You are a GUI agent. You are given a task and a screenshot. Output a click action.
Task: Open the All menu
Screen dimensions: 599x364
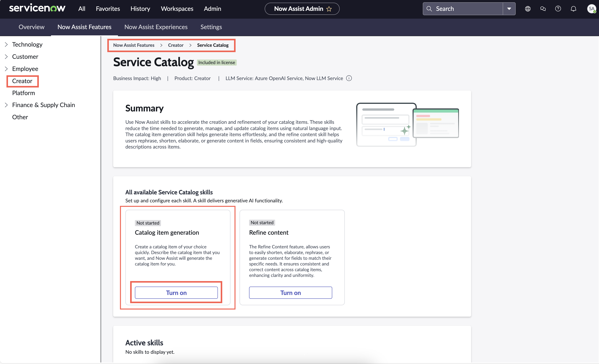[x=82, y=9]
